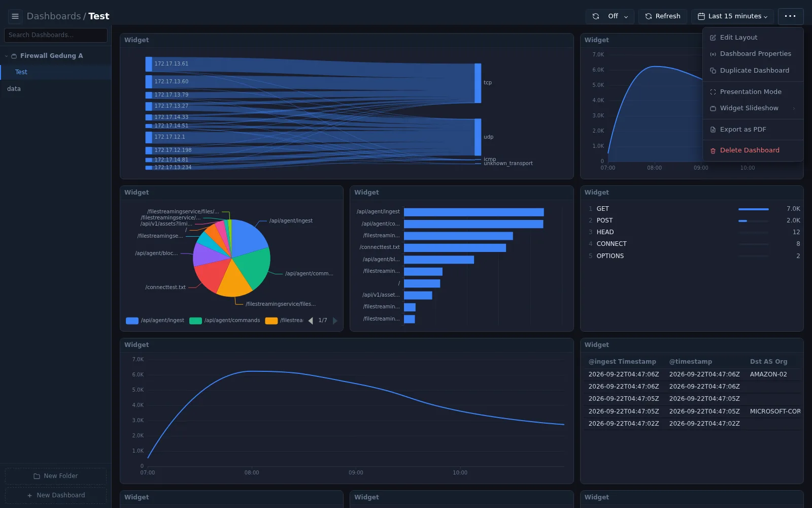Go to next pie legend page
The image size is (812, 508).
[x=335, y=321]
